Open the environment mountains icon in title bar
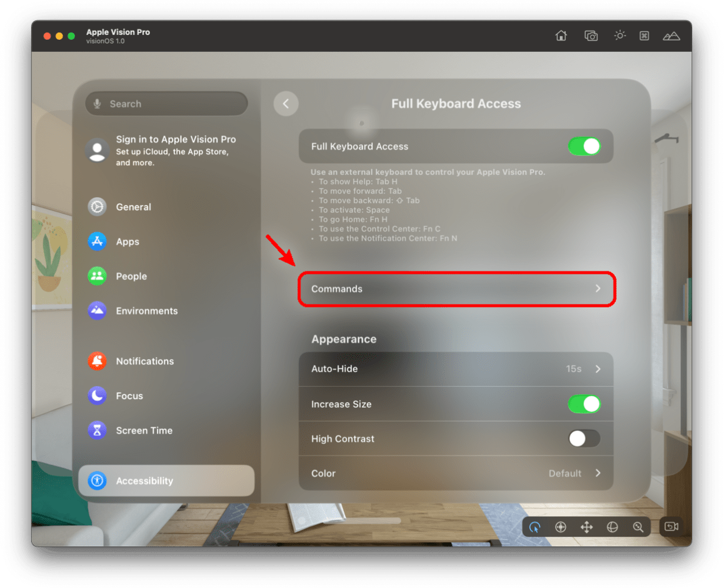The image size is (724, 588). pyautogui.click(x=672, y=36)
